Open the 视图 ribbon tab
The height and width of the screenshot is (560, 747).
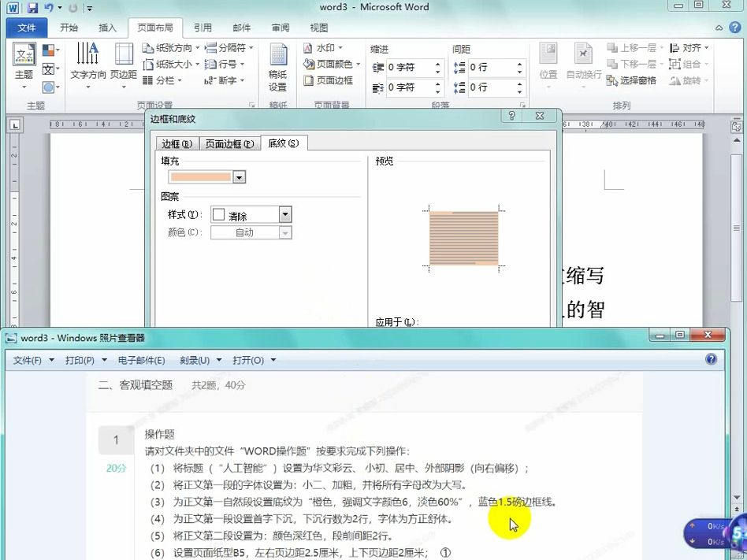(319, 28)
